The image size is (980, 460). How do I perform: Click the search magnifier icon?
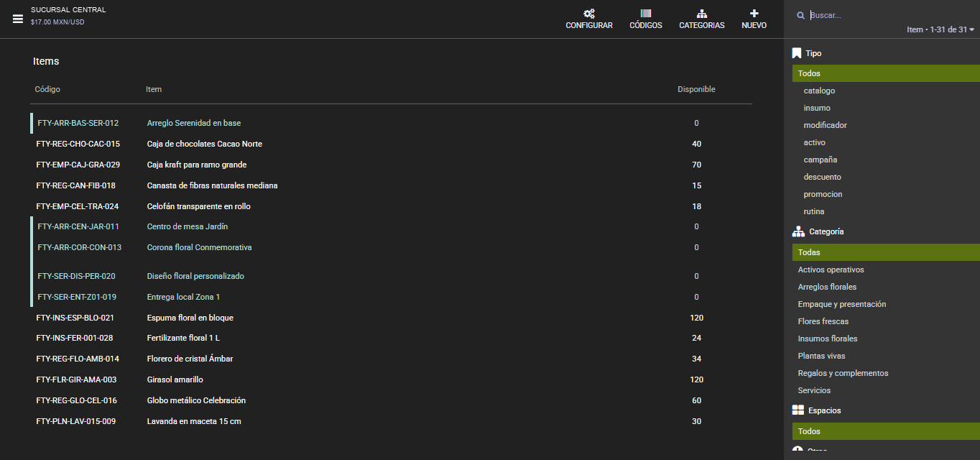click(800, 15)
